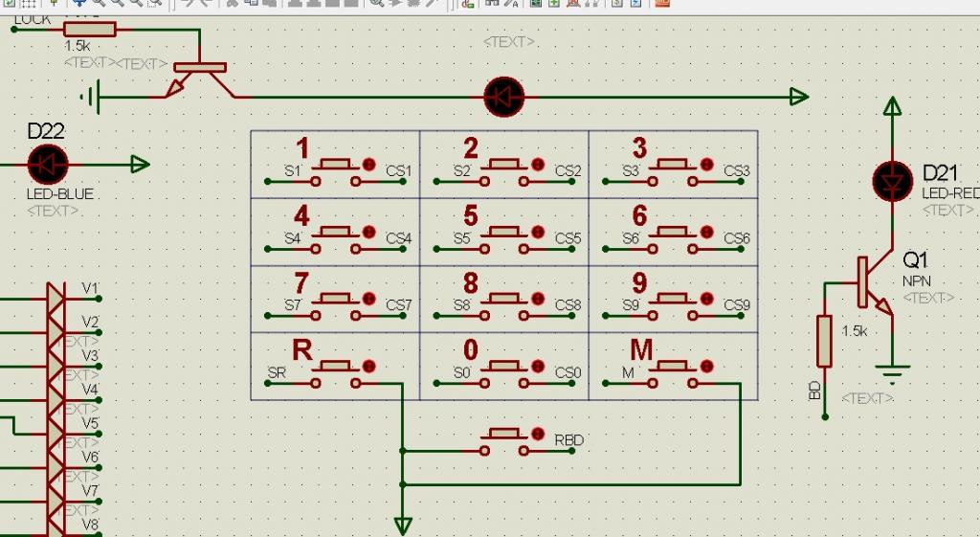Select the D21 red LED symbol
Viewport: 980px width, 537px height.
[893, 181]
